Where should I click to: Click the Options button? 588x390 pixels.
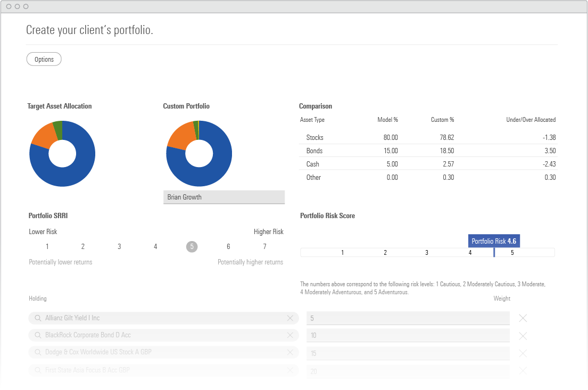tap(44, 59)
